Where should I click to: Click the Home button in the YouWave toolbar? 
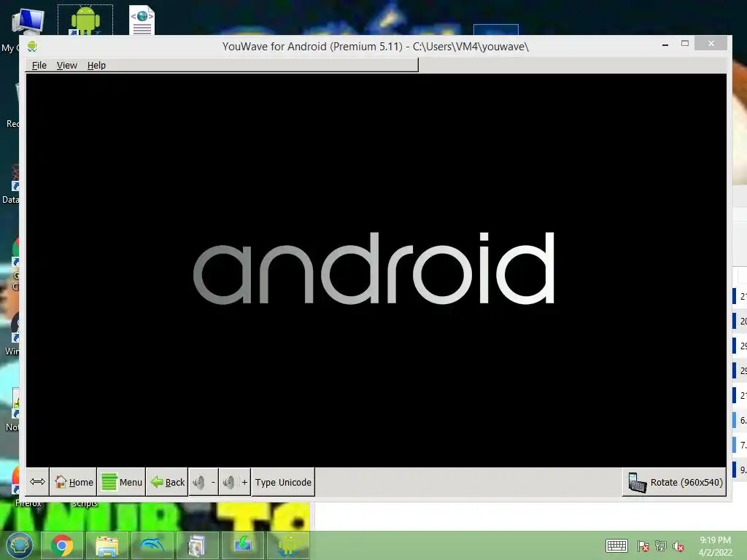pyautogui.click(x=74, y=482)
